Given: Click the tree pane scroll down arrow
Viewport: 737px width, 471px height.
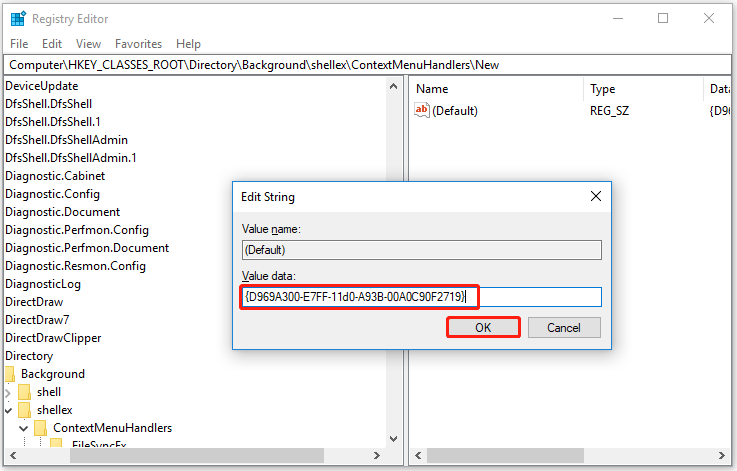Looking at the screenshot, I should pyautogui.click(x=394, y=439).
